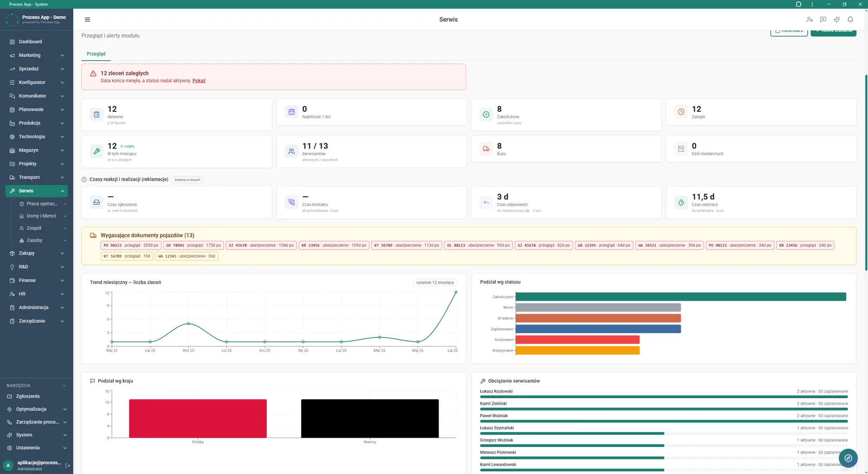Click the van icon on Busy card
Screen dimensions: 868x474
486,149
